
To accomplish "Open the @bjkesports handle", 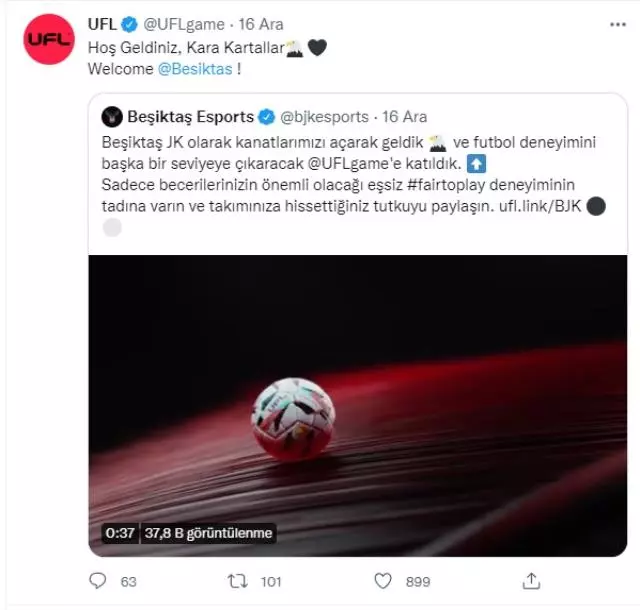I will pyautogui.click(x=324, y=117).
